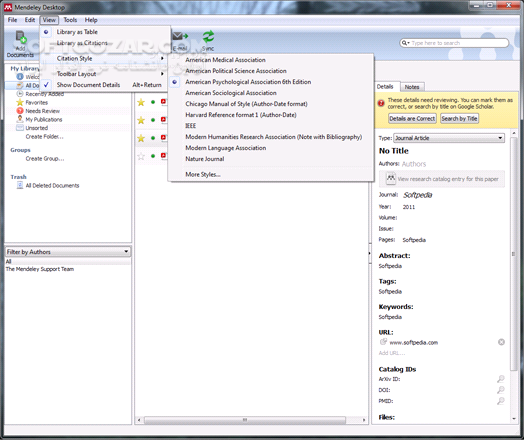Toggle the favorite star of the first document row
Screen dimensions: 524x440
pos(141,102)
